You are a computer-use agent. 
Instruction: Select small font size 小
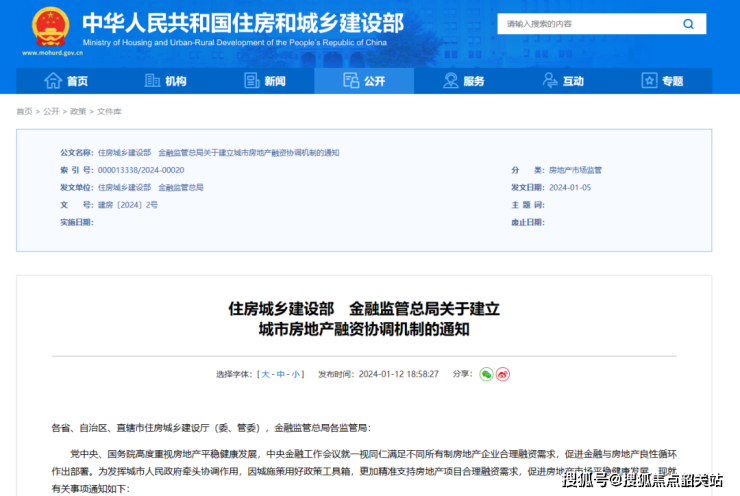pos(296,374)
